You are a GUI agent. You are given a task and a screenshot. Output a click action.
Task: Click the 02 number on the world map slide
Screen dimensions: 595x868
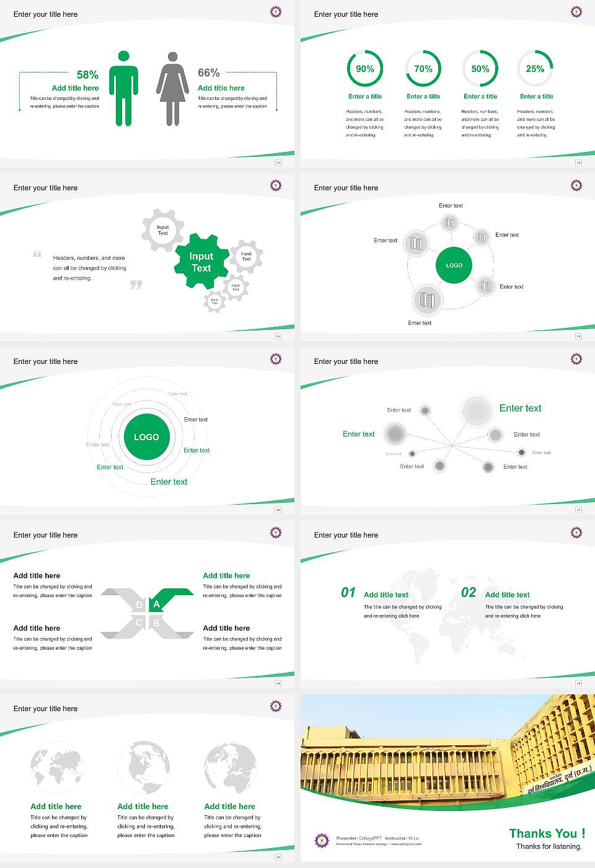click(469, 593)
